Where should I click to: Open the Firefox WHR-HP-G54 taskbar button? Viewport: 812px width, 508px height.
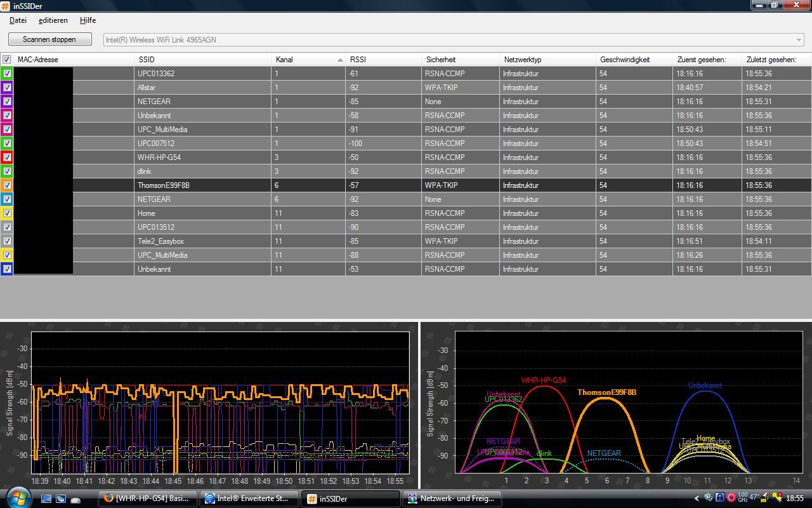(147, 498)
